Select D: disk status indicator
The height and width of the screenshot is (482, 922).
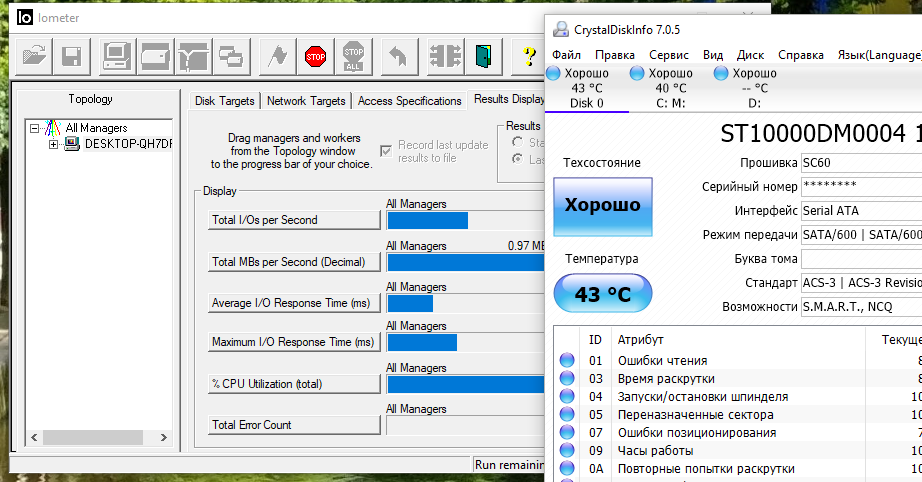click(754, 88)
